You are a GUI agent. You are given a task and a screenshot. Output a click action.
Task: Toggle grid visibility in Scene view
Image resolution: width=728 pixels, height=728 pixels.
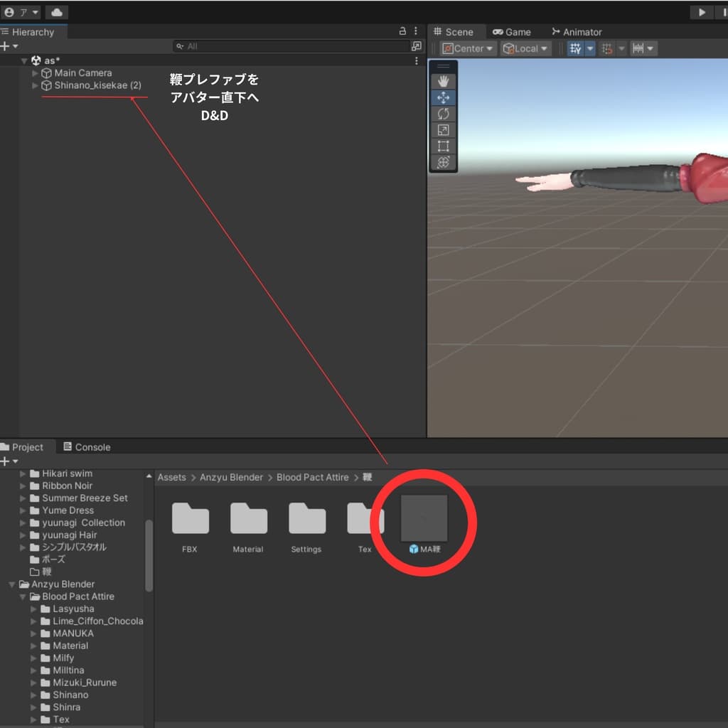tap(577, 48)
